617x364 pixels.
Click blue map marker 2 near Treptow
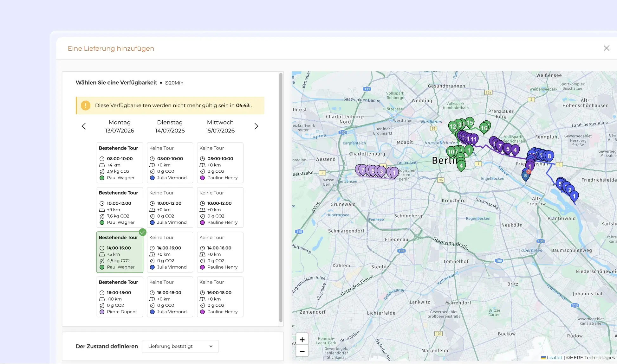(x=570, y=190)
